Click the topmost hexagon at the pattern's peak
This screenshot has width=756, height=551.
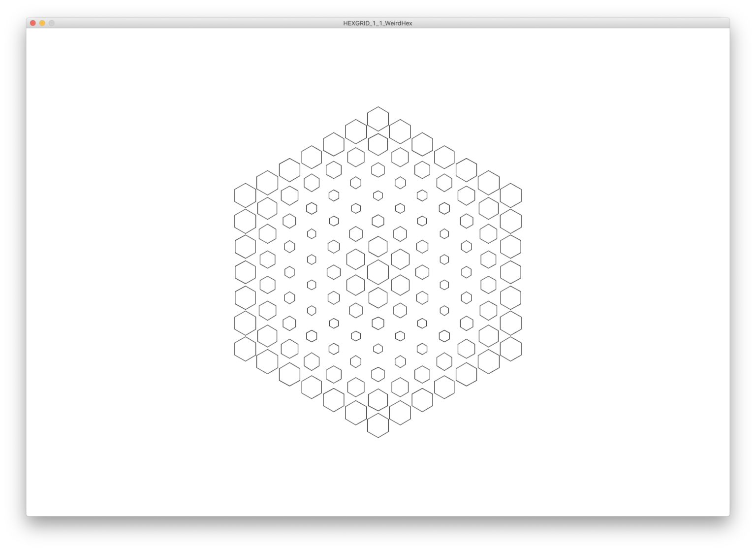(378, 119)
